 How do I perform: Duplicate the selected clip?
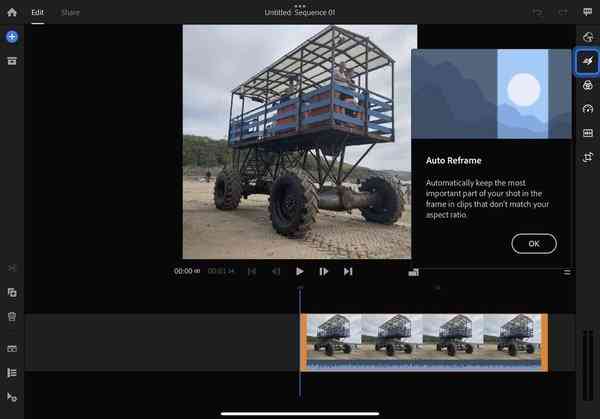coord(12,292)
